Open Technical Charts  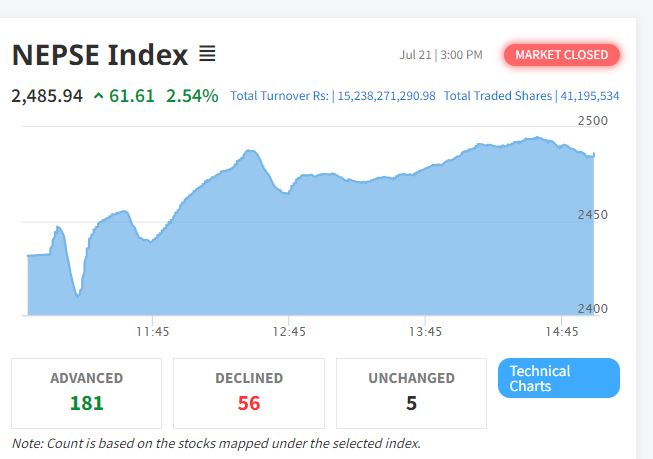[x=558, y=378]
